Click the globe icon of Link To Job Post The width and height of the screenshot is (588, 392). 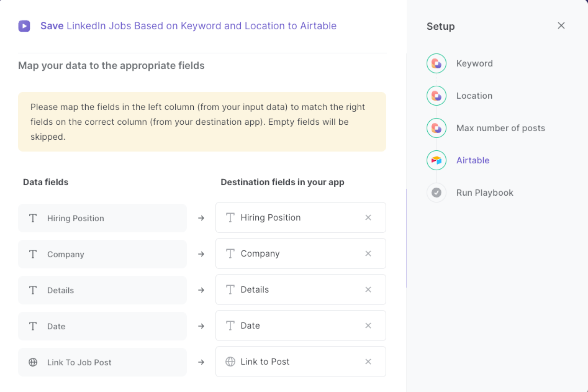[x=33, y=363]
